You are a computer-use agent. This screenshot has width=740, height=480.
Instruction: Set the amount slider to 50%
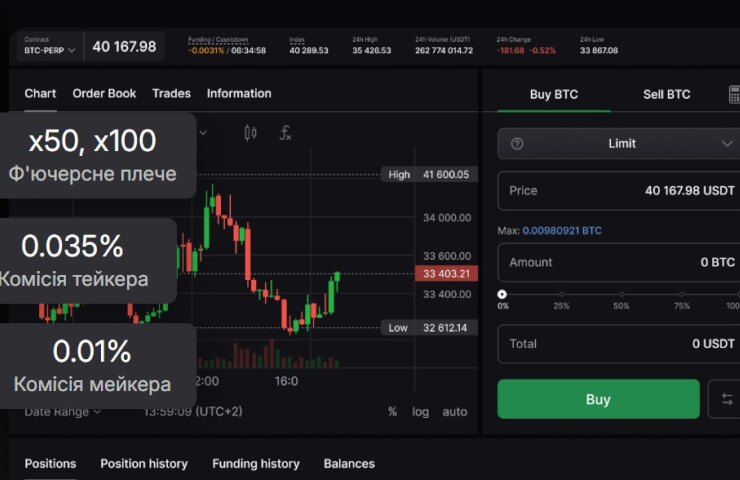[x=622, y=294]
